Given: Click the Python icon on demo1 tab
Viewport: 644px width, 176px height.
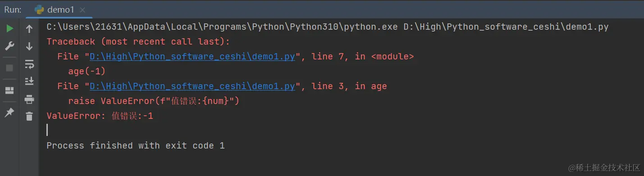Looking at the screenshot, I should [x=39, y=10].
